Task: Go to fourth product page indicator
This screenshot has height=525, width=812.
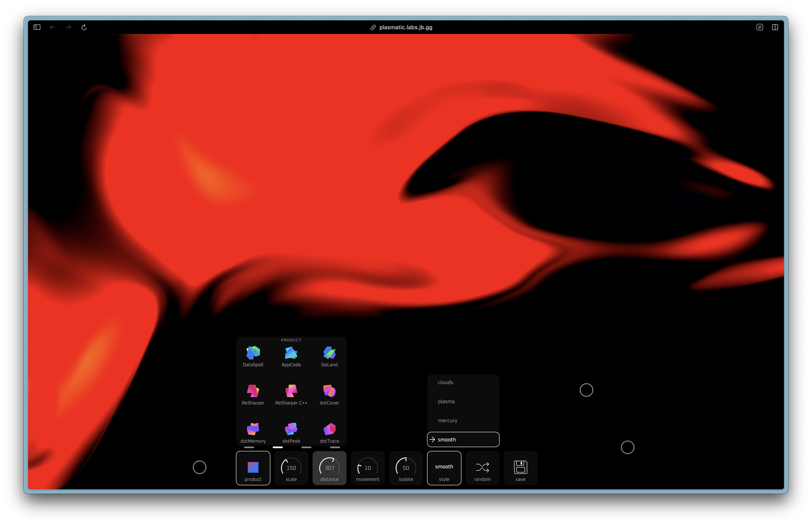Action: coord(335,447)
